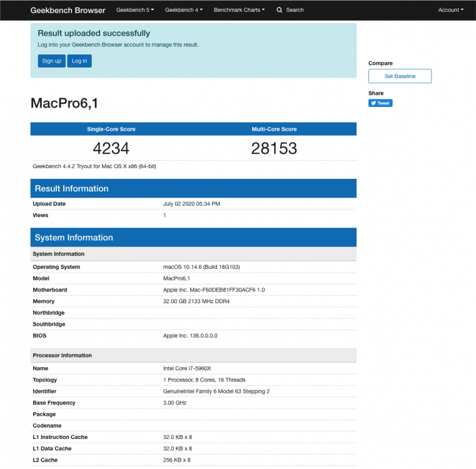The image size is (476, 469).
Task: Select topology 1 Processor, 8 Cores, 16 Threads
Action: pyautogui.click(x=205, y=380)
